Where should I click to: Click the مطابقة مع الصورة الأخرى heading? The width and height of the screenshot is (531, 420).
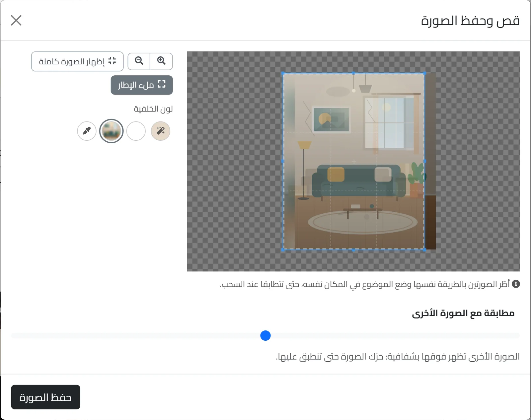tap(463, 313)
